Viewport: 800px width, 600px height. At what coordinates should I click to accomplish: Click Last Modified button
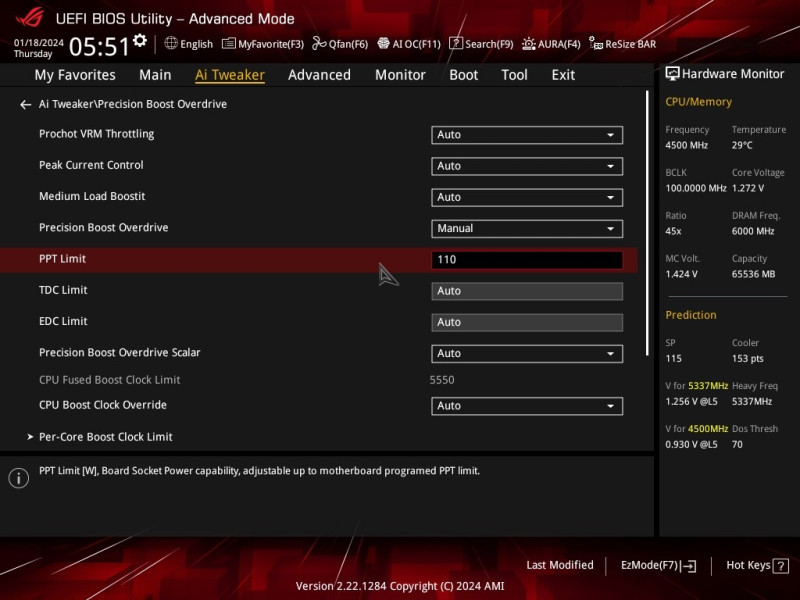pyautogui.click(x=560, y=565)
